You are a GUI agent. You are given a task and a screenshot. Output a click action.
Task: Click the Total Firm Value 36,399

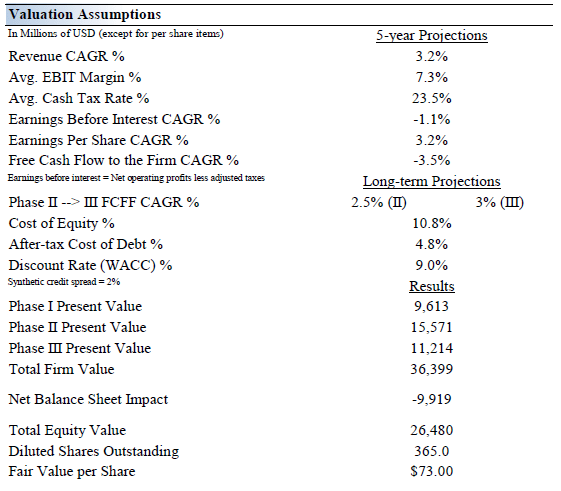tap(431, 369)
